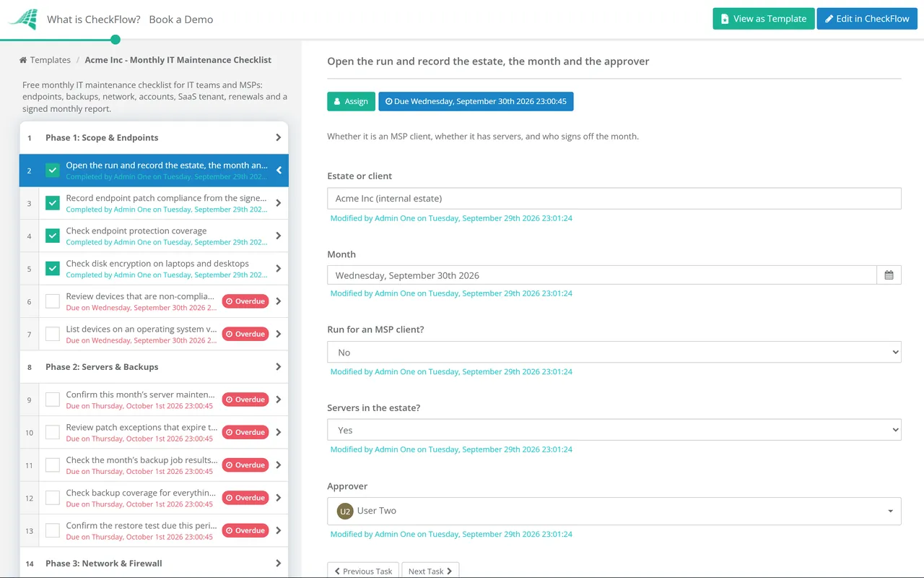Select 'Check endpoint protection coverage' task title
The width and height of the screenshot is (924, 578).
[x=136, y=231]
